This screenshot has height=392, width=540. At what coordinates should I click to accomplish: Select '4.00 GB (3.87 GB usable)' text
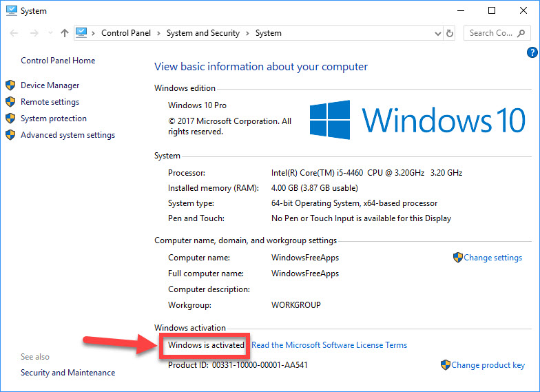pyautogui.click(x=314, y=188)
